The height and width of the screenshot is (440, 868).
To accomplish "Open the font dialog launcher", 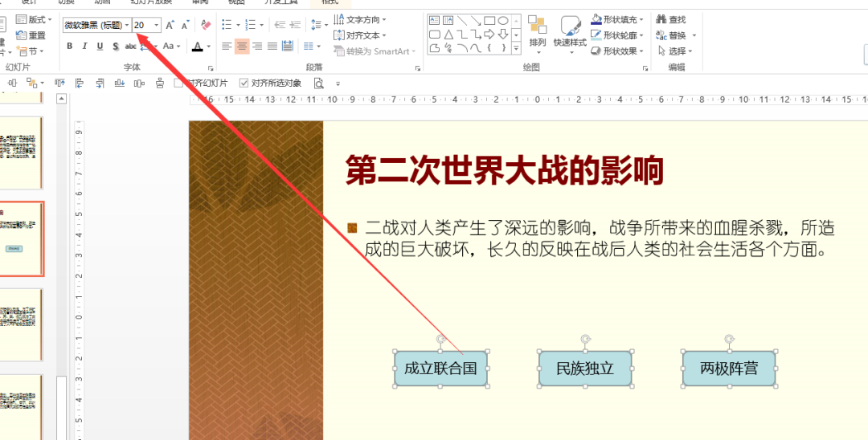I will (x=211, y=68).
